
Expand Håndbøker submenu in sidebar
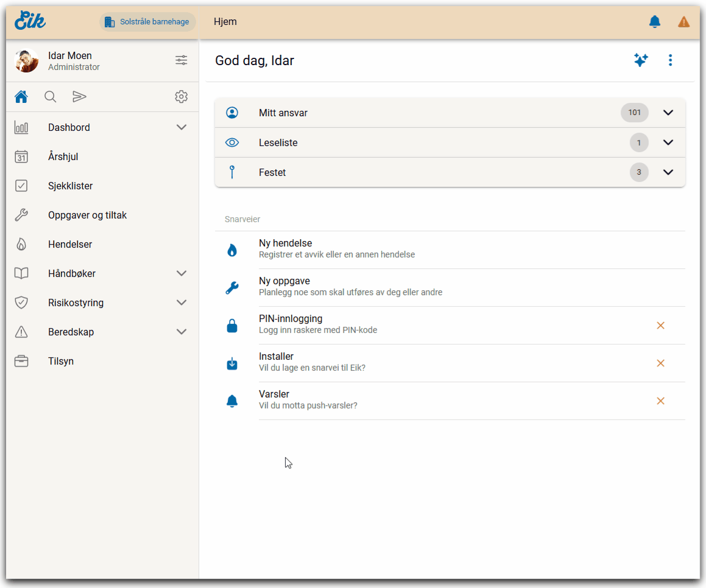pyautogui.click(x=181, y=273)
